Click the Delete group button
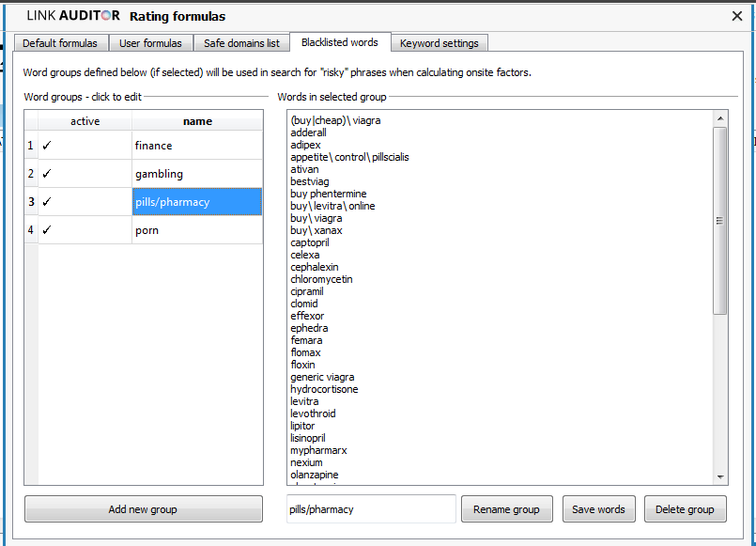Screen dimensions: 756x546 pyautogui.click(x=685, y=509)
